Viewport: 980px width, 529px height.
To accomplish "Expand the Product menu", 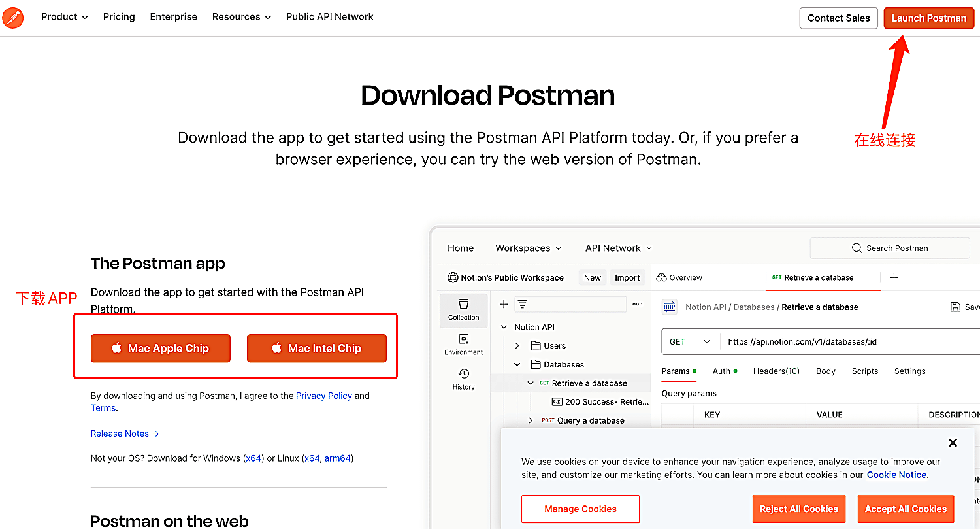I will (65, 17).
